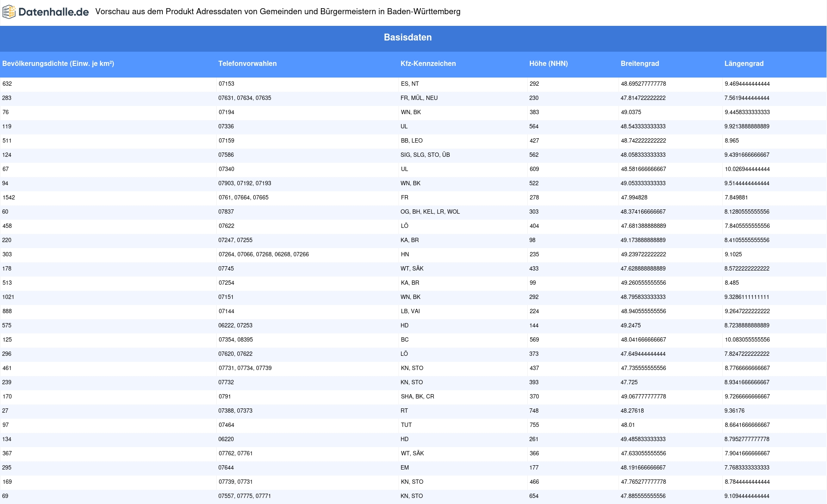Click latitude value 49.0375
827x504 pixels.
[x=631, y=112]
